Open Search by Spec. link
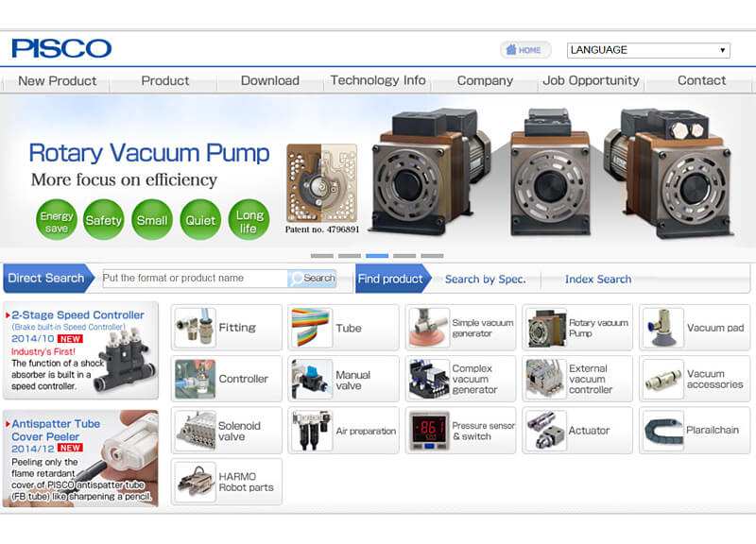This screenshot has height=544, width=756. [485, 279]
